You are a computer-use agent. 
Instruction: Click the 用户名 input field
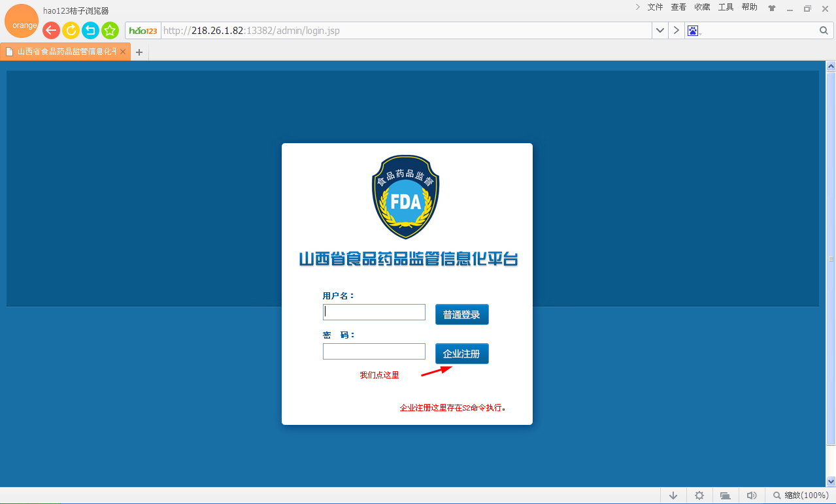[x=374, y=312]
